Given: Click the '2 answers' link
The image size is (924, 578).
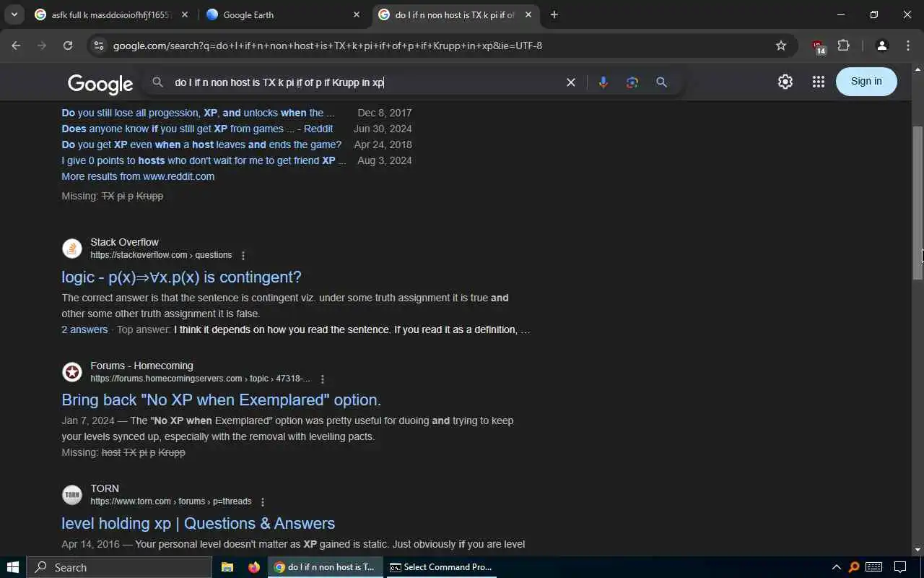Looking at the screenshot, I should click(84, 329).
